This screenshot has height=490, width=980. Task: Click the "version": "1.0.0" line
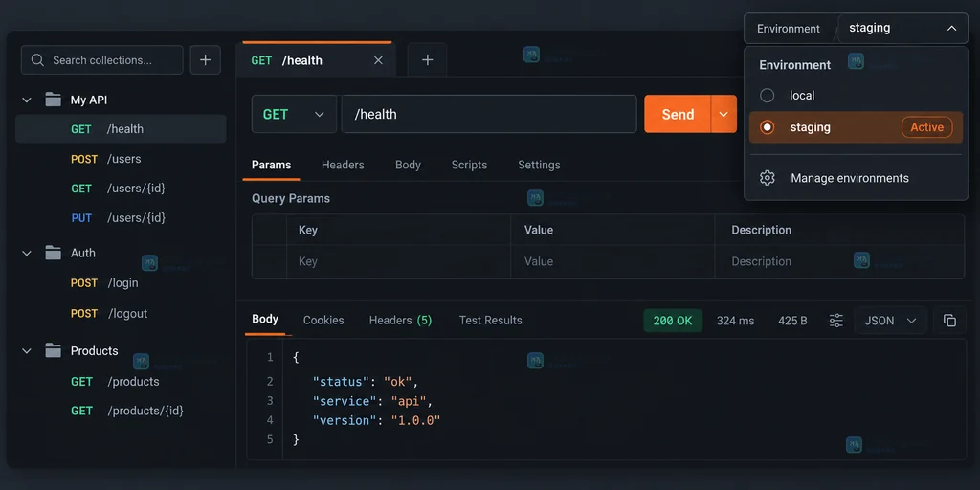click(376, 420)
